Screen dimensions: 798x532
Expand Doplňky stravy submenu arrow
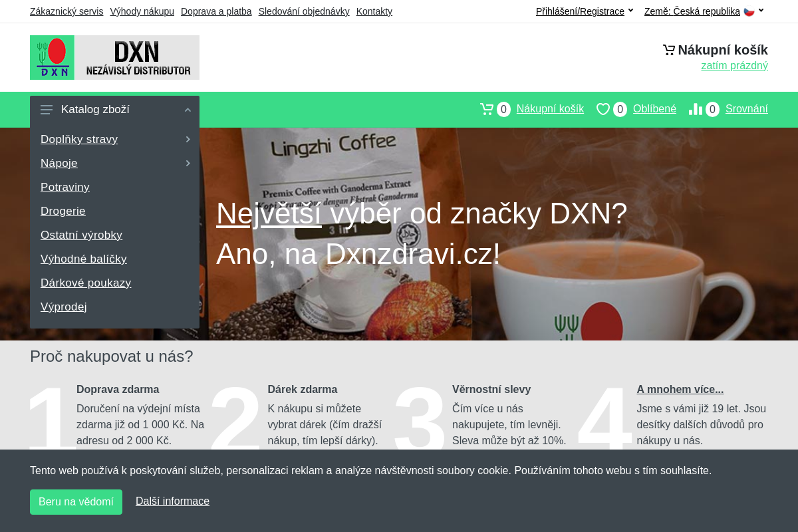coord(188,139)
